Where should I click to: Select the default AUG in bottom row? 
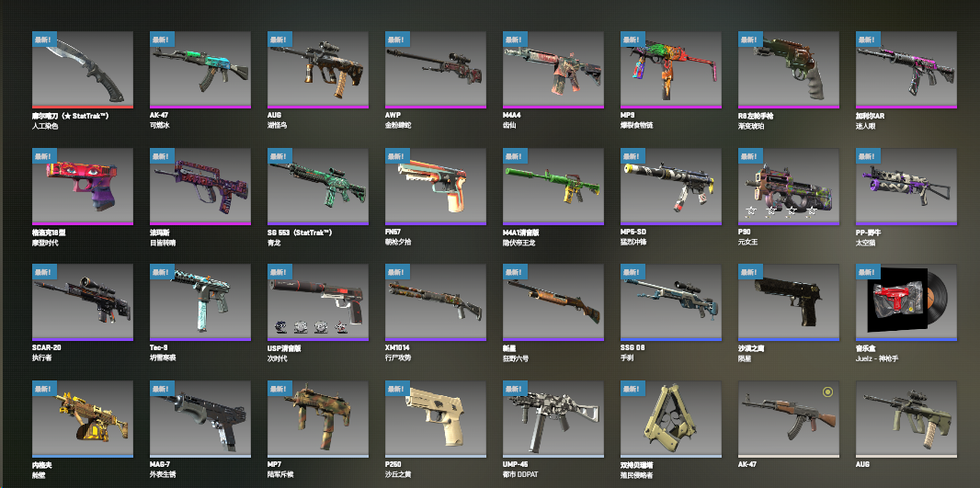(906, 419)
